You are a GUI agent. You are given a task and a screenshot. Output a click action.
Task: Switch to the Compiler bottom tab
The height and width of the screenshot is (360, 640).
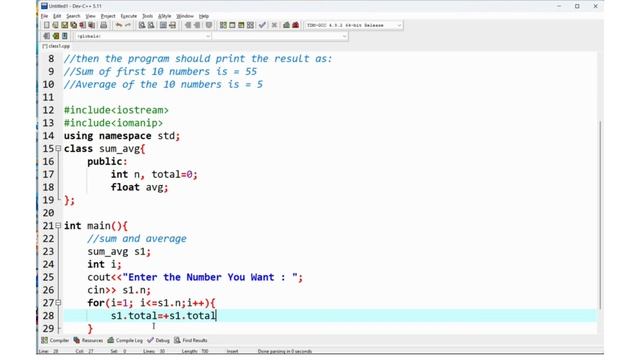(55, 340)
